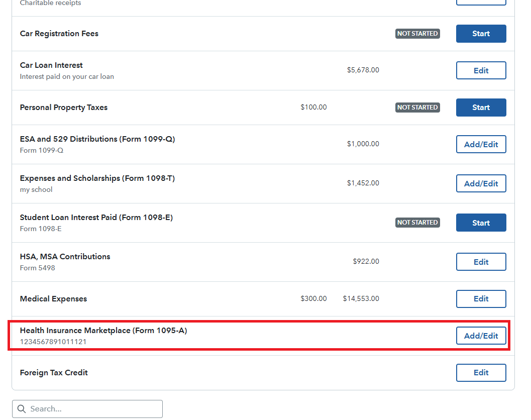This screenshot has height=420, width=531.
Task: Click the Not Started badge for Car Registration Fees
Action: tap(417, 34)
